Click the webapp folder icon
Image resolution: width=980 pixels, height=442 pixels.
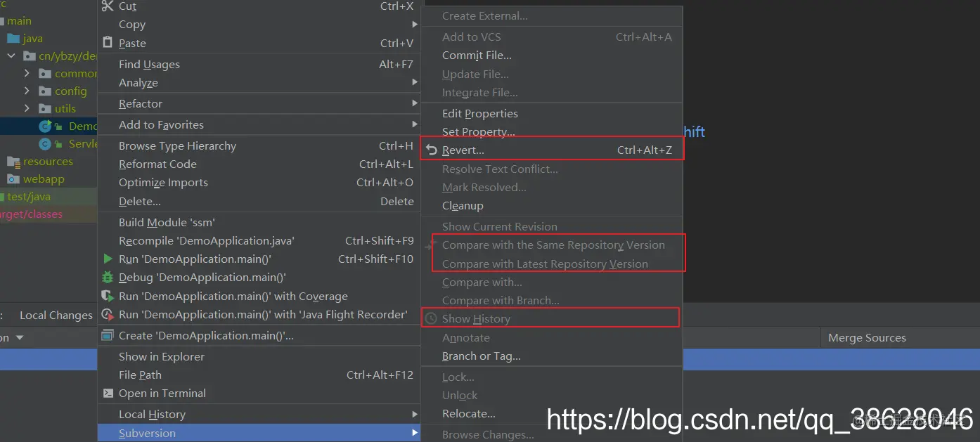(x=13, y=179)
